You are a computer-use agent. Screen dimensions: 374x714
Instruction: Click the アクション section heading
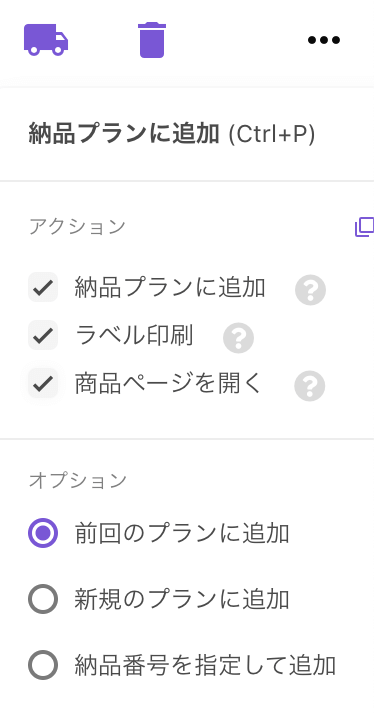pos(77,227)
